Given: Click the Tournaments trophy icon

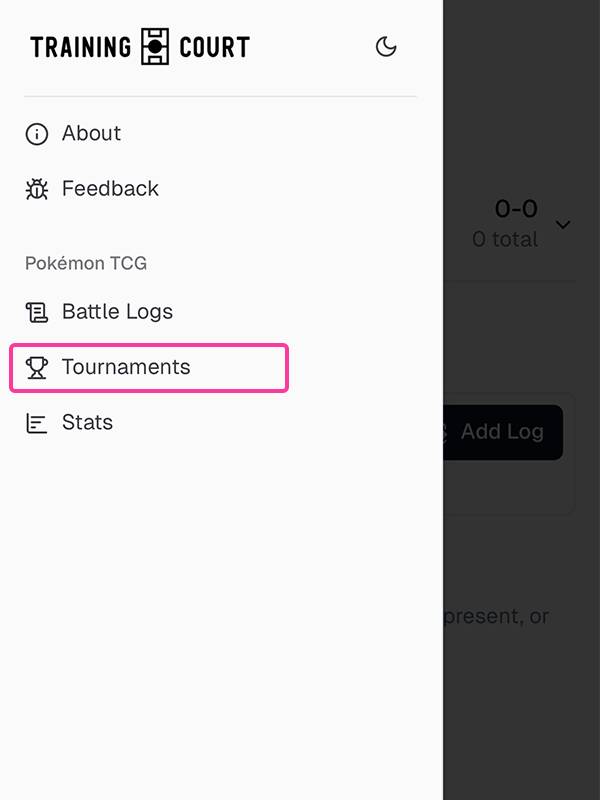Looking at the screenshot, I should tap(37, 368).
